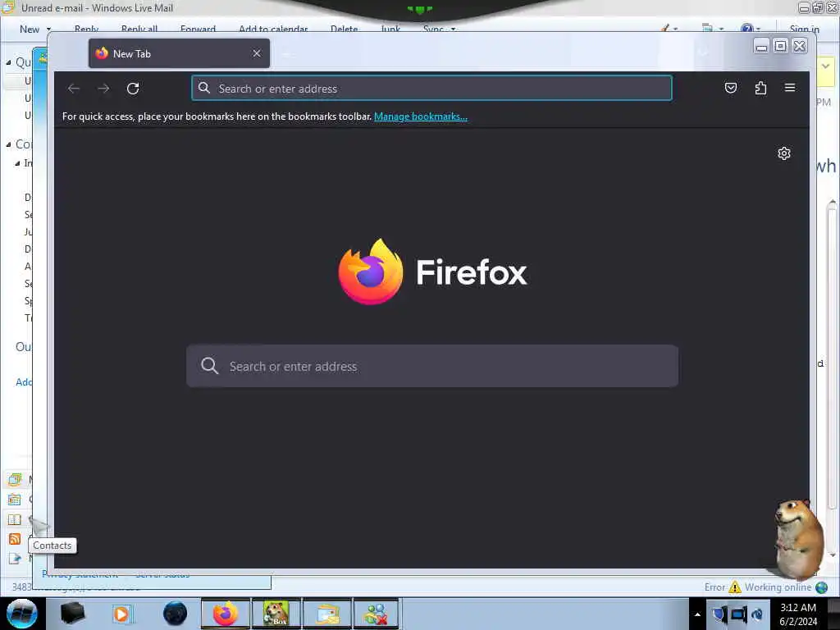This screenshot has height=630, width=840.
Task: Click the shield icon in system tray
Action: 719,614
